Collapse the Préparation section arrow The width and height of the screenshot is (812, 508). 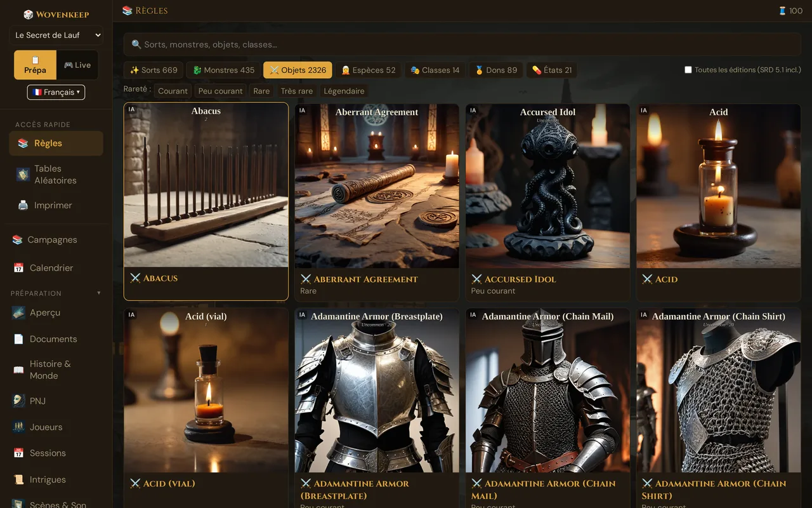98,293
